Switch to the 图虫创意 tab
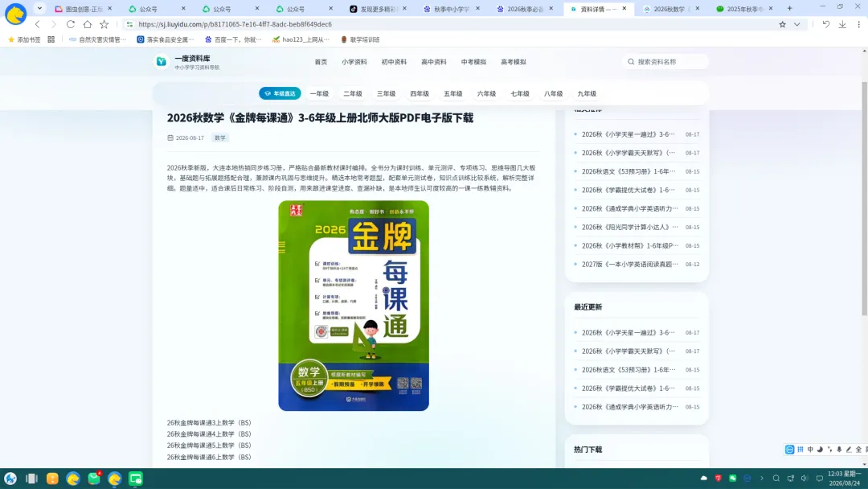This screenshot has width=868, height=489. point(83,9)
